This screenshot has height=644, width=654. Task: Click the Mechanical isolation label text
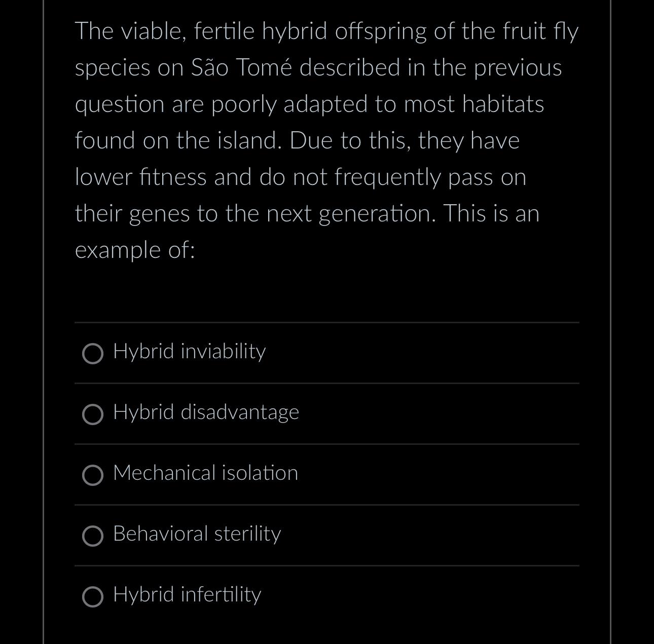pos(206,473)
